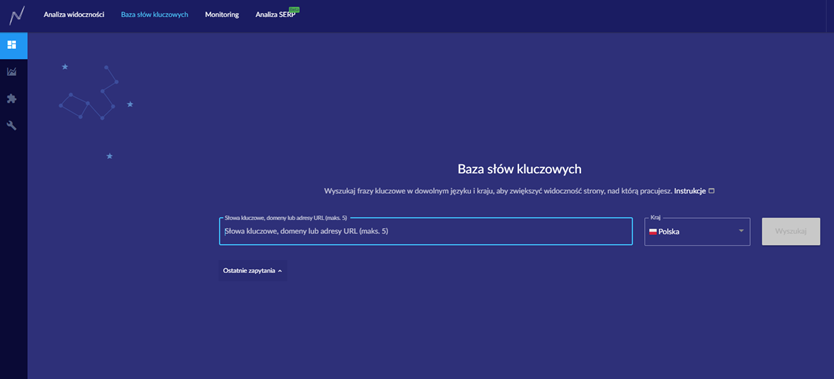Open the dashboard icon in sidebar
Image resolution: width=834 pixels, height=379 pixels.
point(12,45)
